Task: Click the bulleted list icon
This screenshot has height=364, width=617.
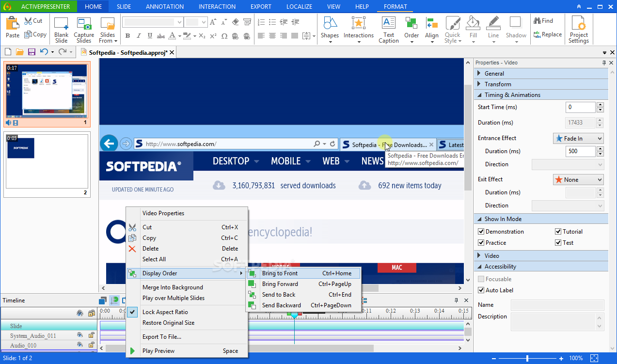Action: (x=272, y=22)
